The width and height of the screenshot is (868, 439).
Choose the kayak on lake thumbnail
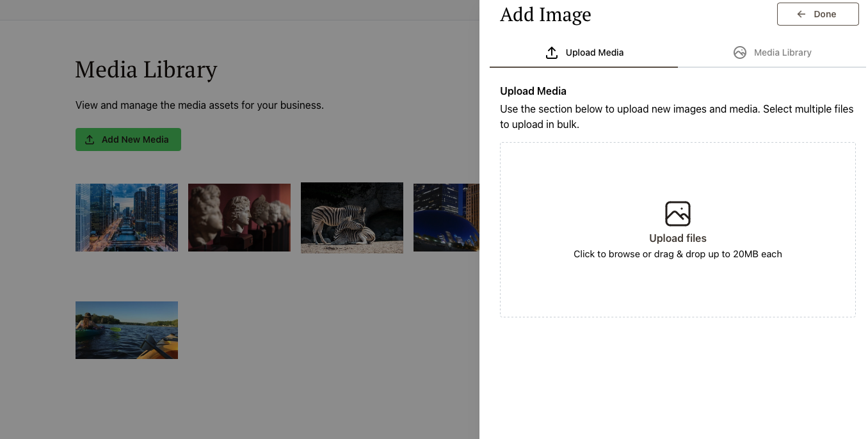coord(127,330)
